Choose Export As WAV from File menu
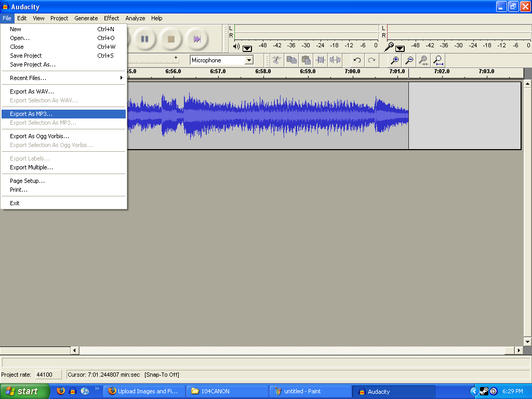Viewport: 532px width, 399px height. pos(64,91)
